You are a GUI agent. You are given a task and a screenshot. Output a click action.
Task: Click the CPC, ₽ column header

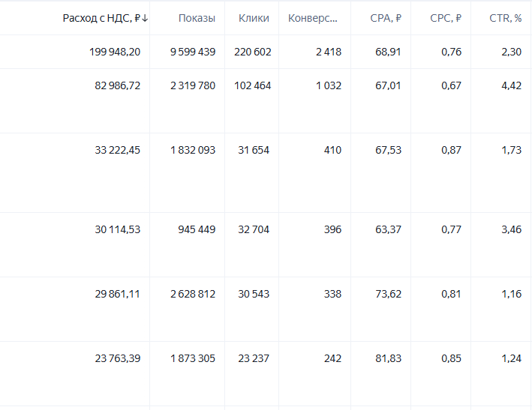click(x=446, y=18)
